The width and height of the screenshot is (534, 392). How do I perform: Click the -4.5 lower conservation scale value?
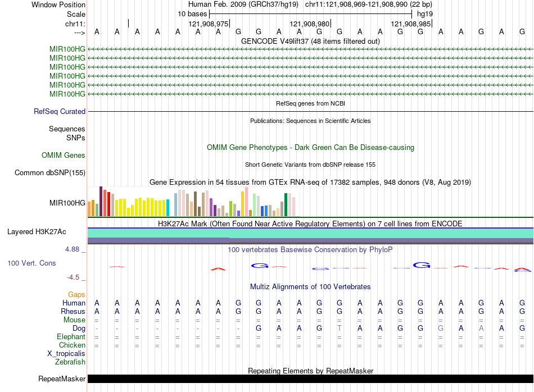click(73, 277)
